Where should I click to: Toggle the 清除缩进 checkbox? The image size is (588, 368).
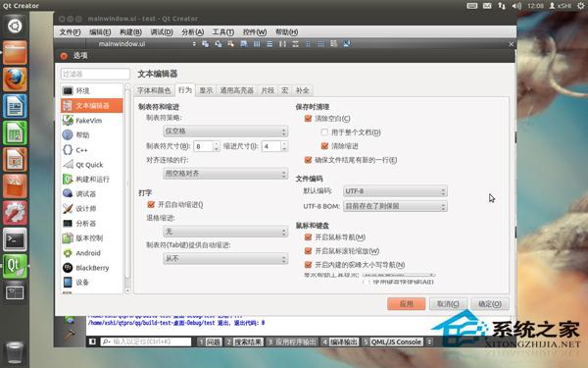(x=324, y=146)
